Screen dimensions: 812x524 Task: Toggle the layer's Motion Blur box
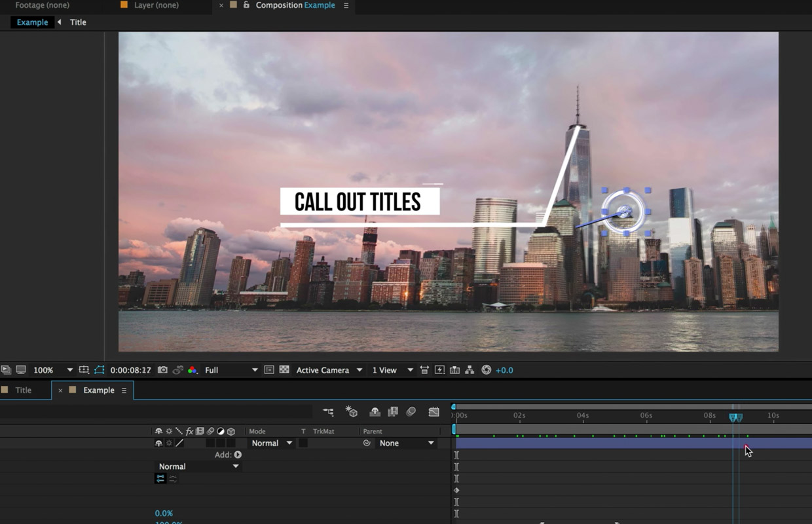tap(210, 443)
